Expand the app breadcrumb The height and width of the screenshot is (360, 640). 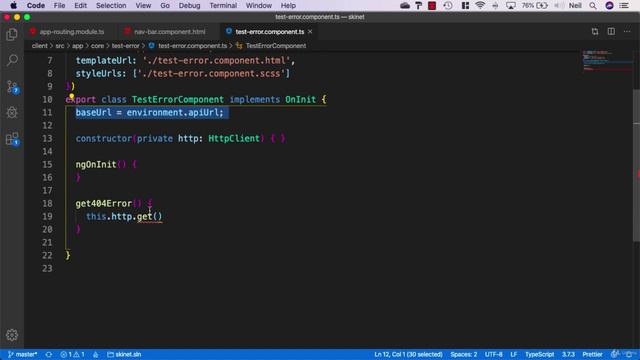pos(78,46)
